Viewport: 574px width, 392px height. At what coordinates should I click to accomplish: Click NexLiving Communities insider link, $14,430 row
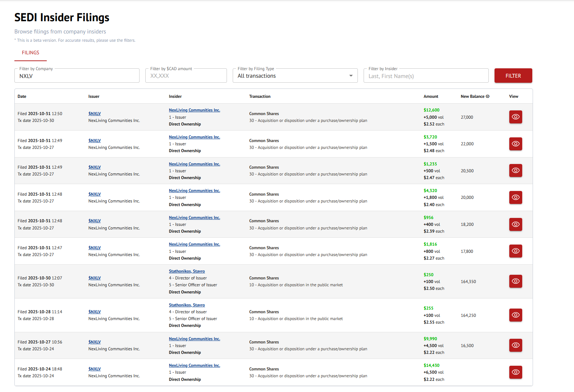[195, 365]
